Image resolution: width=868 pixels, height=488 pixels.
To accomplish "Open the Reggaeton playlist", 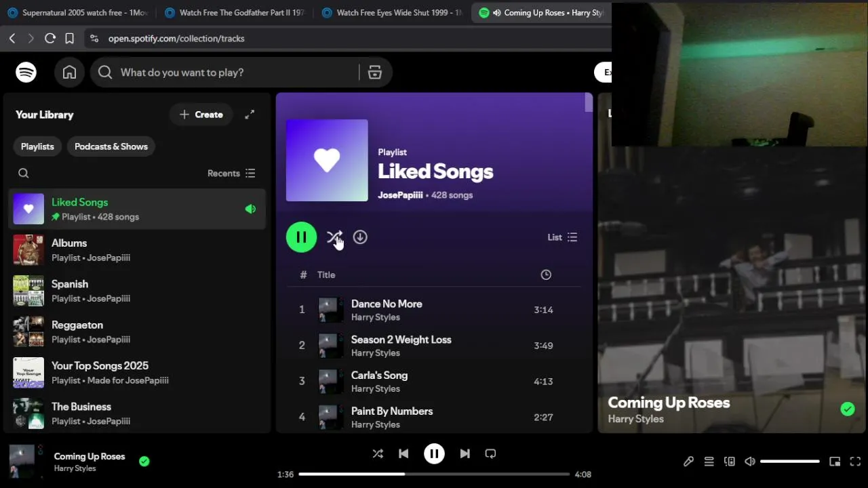I will click(x=138, y=331).
